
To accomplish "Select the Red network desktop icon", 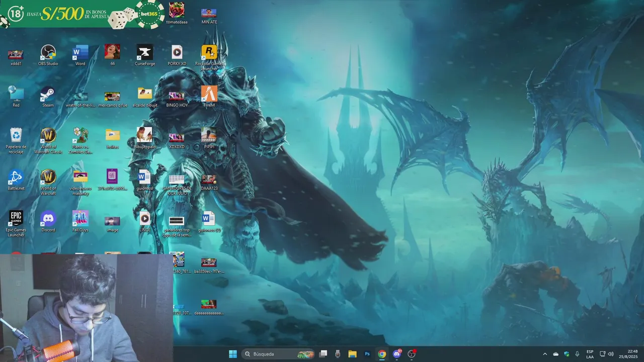I will coord(16,97).
